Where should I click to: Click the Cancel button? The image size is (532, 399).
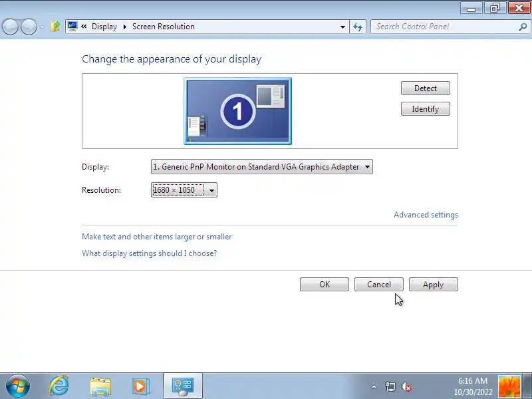(x=379, y=285)
